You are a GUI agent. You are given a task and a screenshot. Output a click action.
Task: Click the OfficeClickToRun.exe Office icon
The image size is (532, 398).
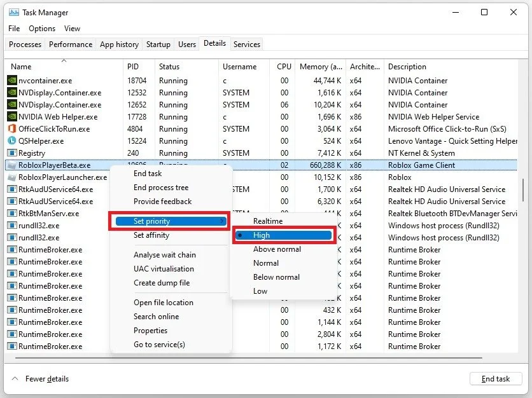pyautogui.click(x=12, y=129)
